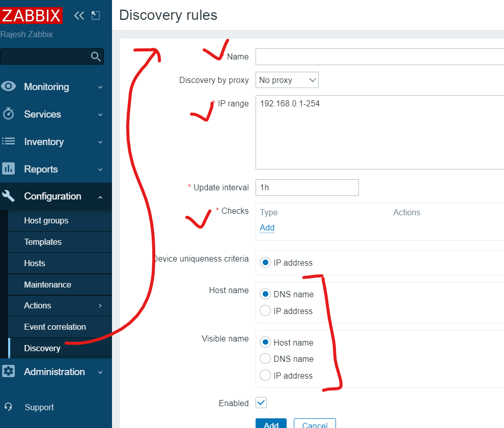Open Templates in the Configuration menu
This screenshot has width=504, height=428.
click(43, 242)
